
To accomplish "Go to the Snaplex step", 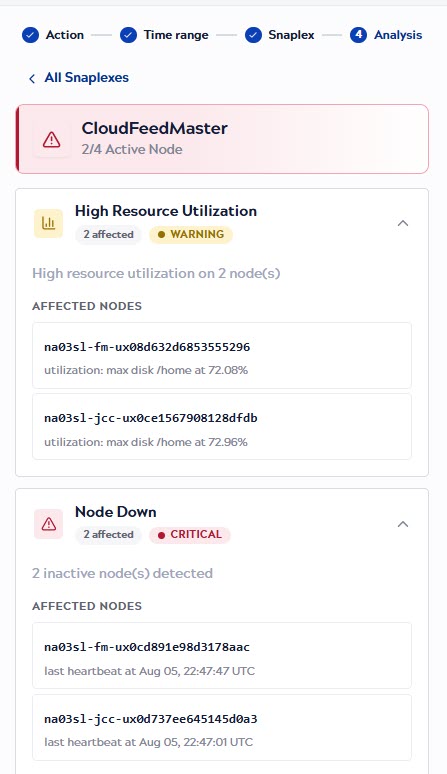I will 280,35.
